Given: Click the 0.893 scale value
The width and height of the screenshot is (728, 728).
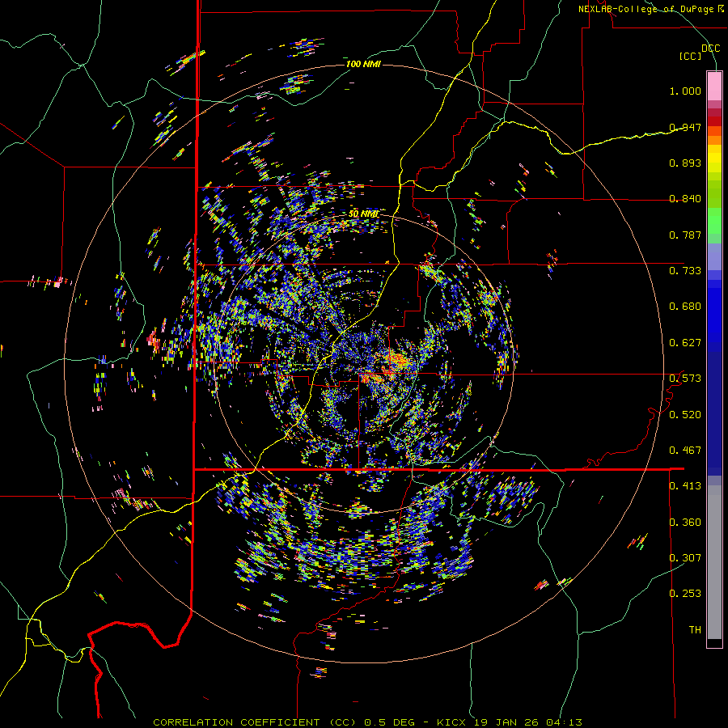Looking at the screenshot, I should (685, 163).
